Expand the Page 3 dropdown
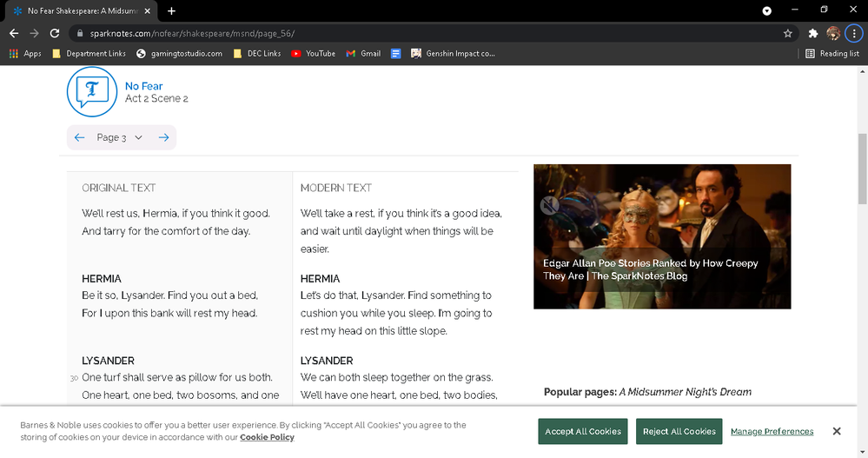The width and height of the screenshot is (868, 458). (x=120, y=137)
